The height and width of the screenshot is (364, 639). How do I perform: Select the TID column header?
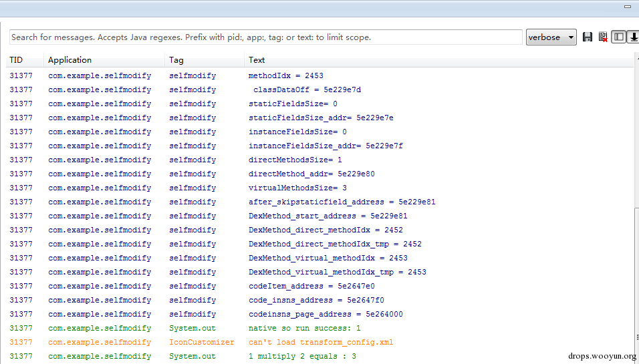[x=16, y=60]
